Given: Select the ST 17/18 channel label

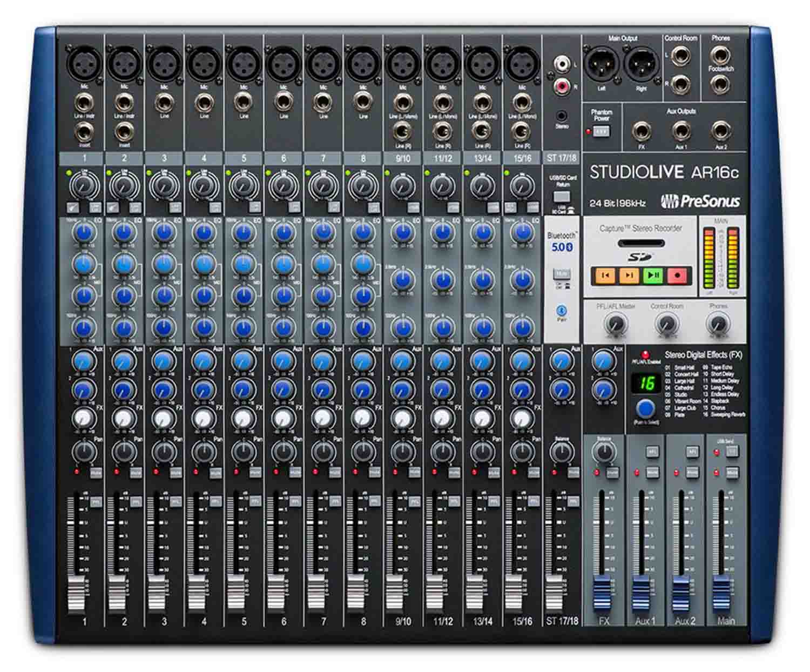Looking at the screenshot, I should 562,158.
